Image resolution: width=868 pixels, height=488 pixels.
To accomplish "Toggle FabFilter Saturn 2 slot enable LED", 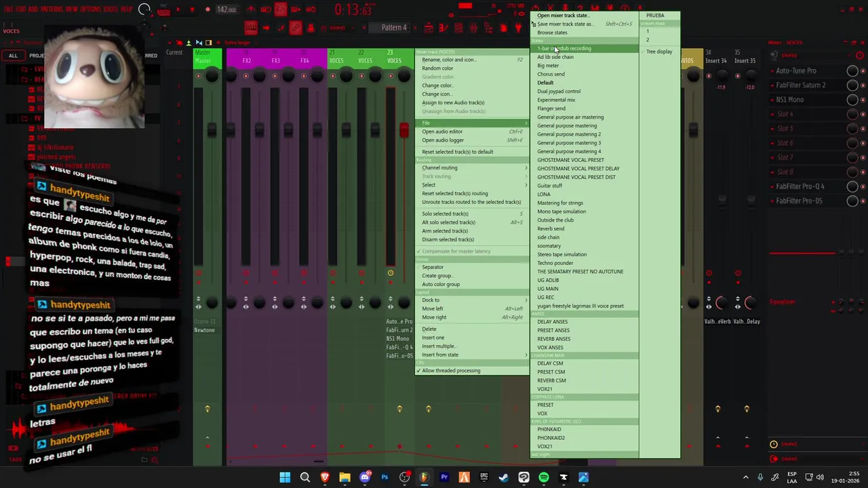I will point(861,85).
